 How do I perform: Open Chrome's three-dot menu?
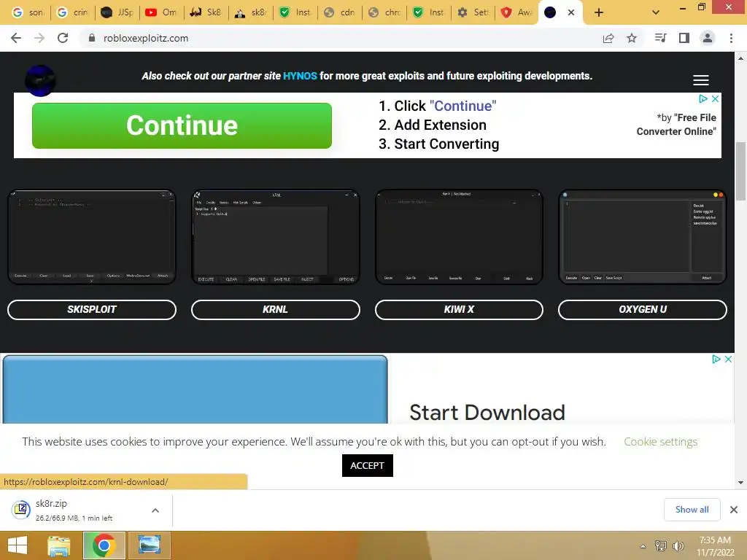(x=731, y=38)
